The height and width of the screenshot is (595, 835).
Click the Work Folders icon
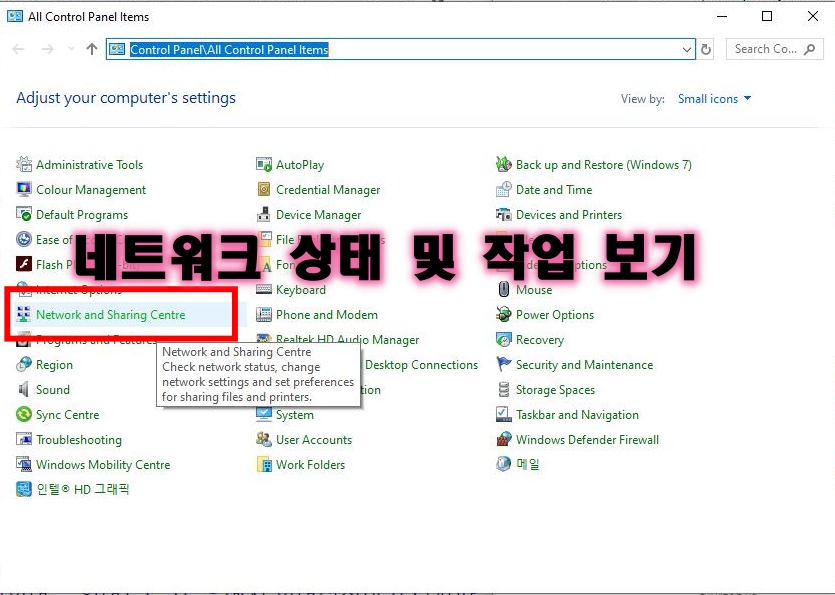point(264,464)
